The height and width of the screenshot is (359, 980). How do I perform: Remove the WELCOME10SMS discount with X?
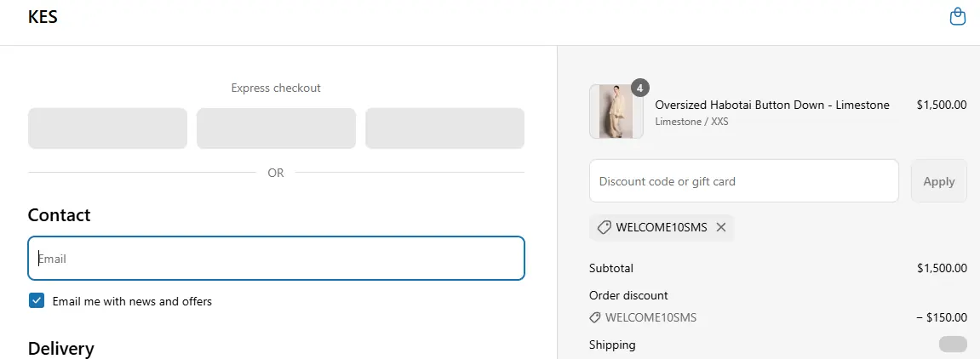point(721,227)
